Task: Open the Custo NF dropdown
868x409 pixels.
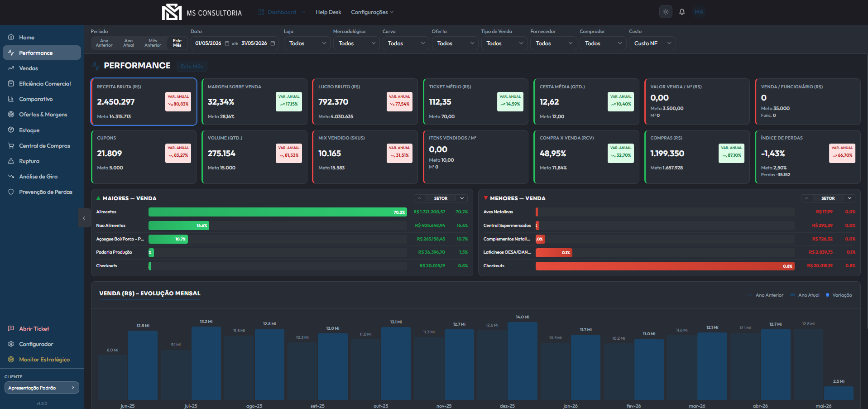Action: click(x=652, y=43)
